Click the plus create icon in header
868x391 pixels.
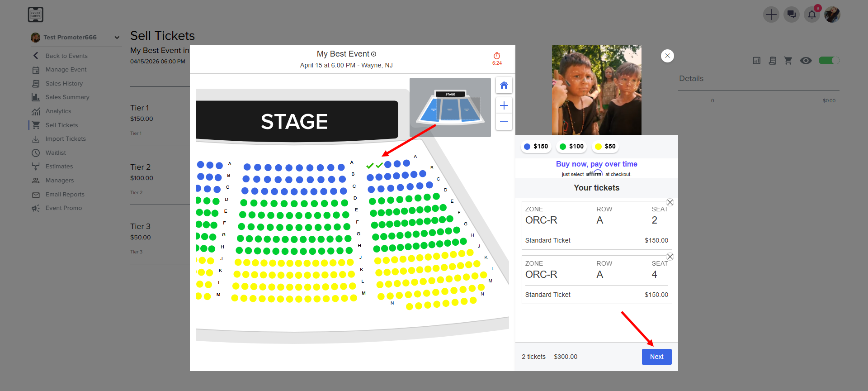(771, 14)
